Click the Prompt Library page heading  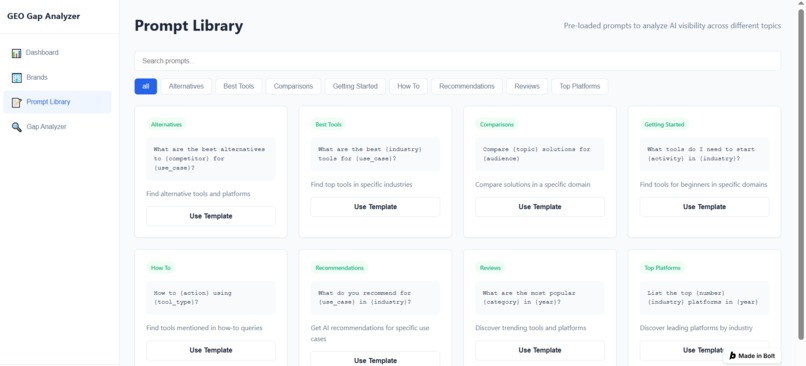point(189,26)
